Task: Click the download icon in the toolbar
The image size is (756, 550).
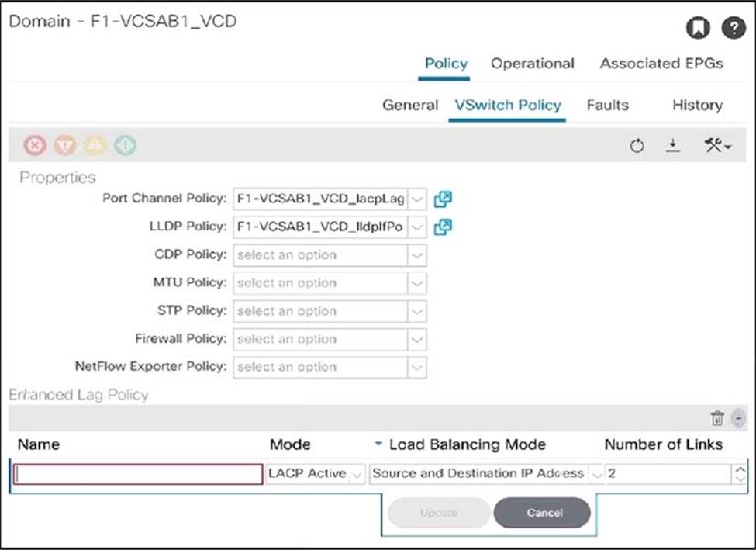Action: tap(673, 146)
